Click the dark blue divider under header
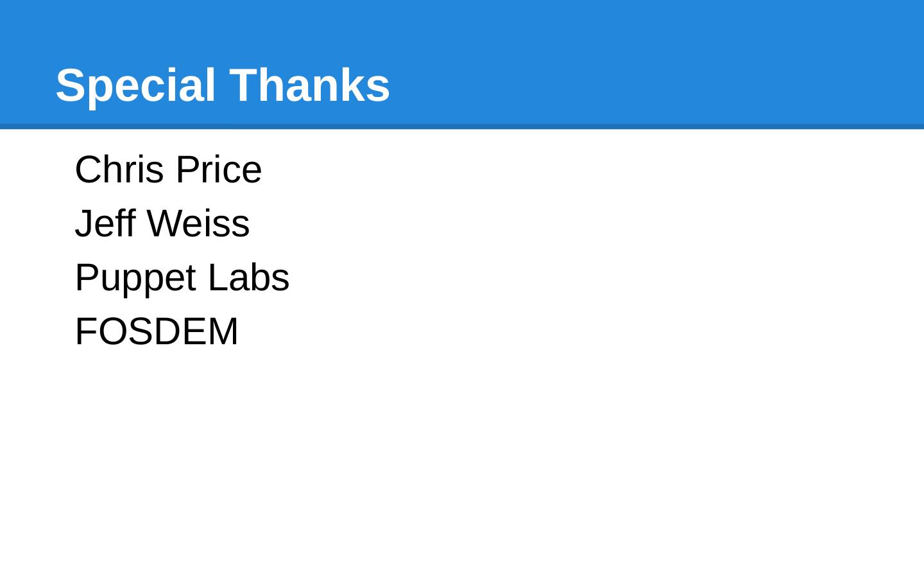The width and height of the screenshot is (924, 578). pos(462,127)
